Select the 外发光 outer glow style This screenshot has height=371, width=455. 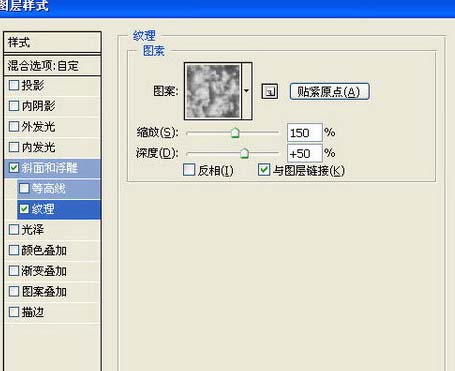(x=53, y=126)
